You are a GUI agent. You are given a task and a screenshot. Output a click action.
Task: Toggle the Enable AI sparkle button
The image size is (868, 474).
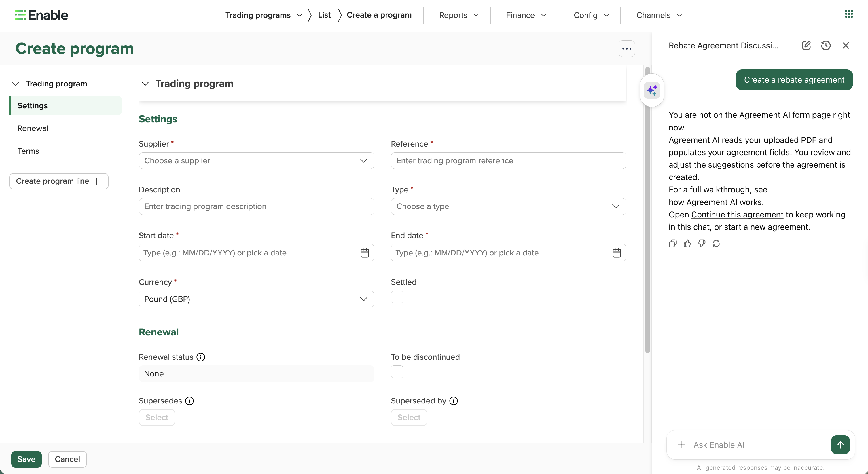(x=652, y=90)
